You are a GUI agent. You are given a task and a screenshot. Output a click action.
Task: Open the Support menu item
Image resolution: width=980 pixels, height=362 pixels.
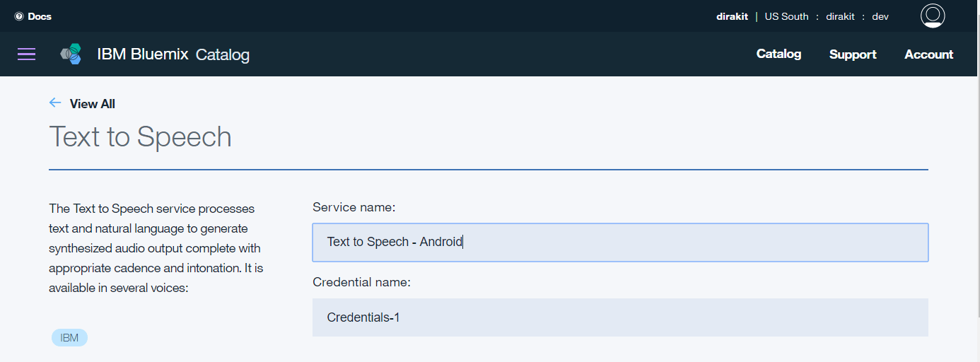pos(853,54)
